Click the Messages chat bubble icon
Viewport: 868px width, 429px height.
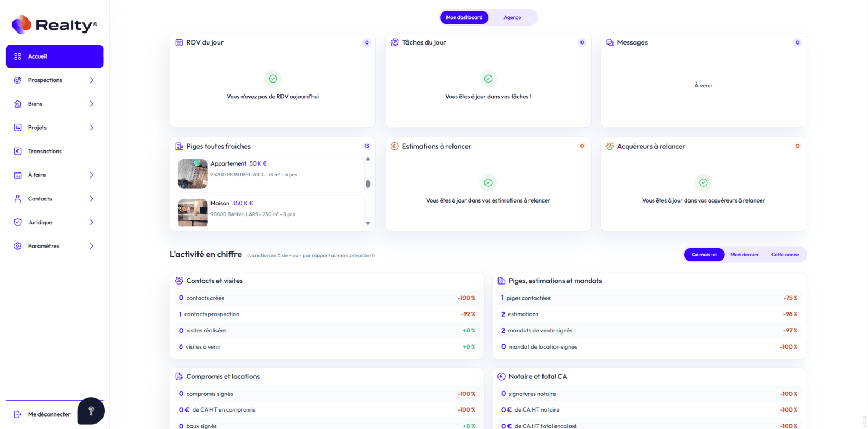coord(610,42)
